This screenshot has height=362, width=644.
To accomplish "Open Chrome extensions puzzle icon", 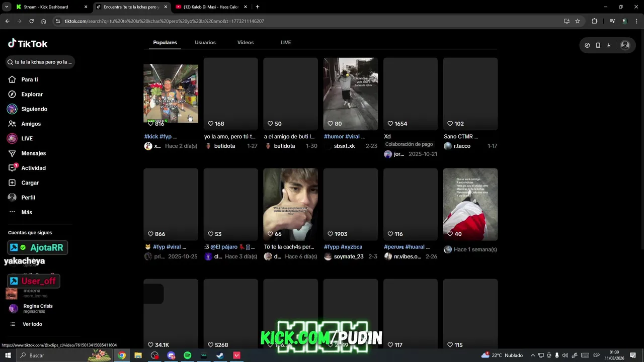I will (x=595, y=21).
